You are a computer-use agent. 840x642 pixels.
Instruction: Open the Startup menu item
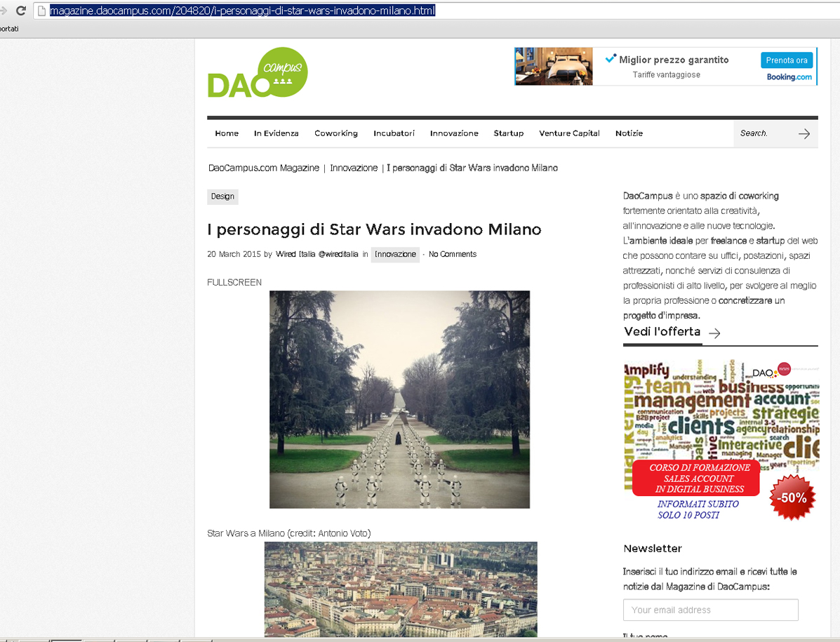click(x=508, y=133)
